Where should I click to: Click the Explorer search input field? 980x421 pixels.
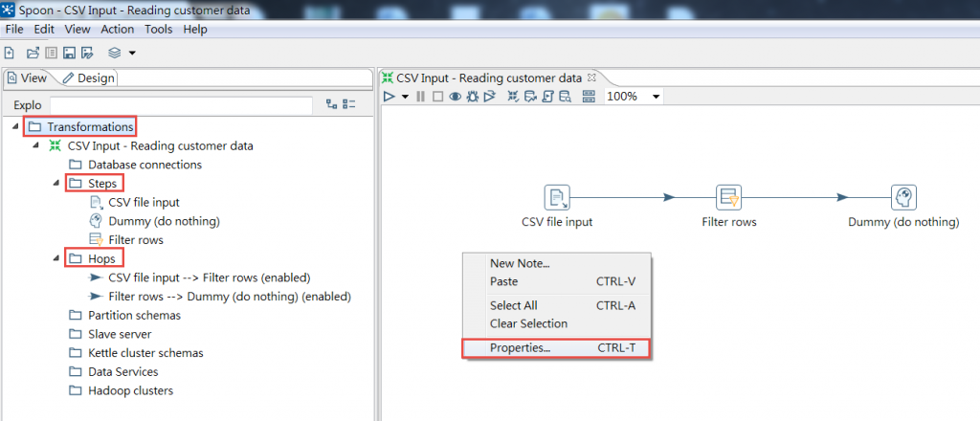[181, 105]
